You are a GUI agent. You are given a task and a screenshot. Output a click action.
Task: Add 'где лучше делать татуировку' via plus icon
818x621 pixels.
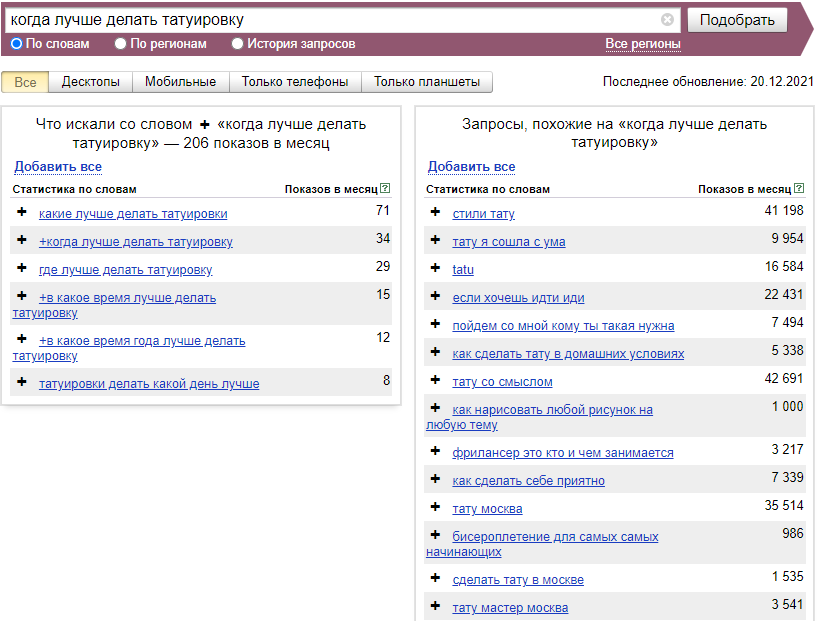(22, 268)
